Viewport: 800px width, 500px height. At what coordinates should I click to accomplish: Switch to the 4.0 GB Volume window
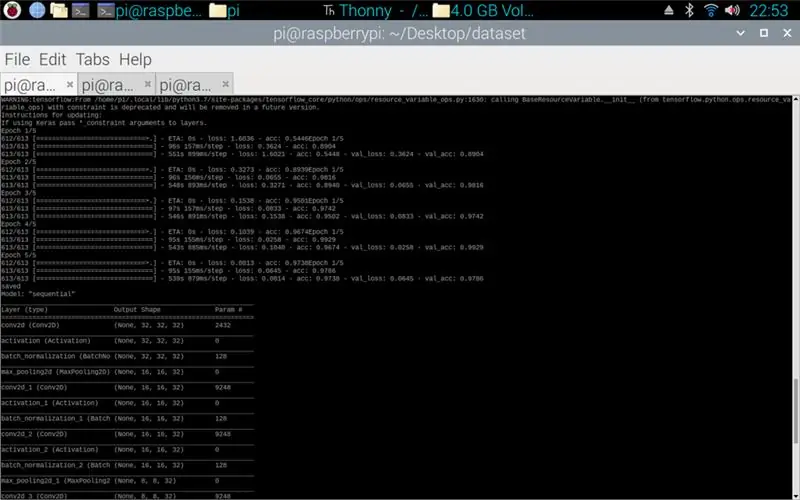click(x=483, y=10)
